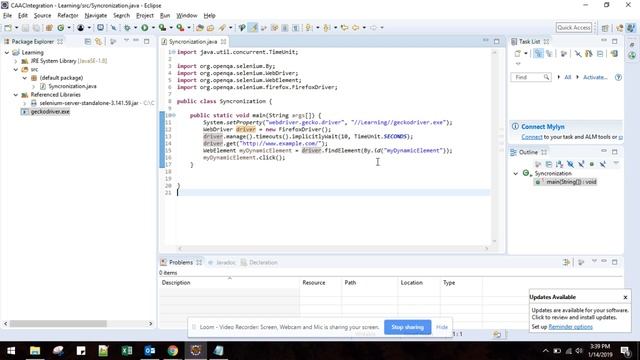Viewport: 640px width, 360px height.
Task: Click the green Run button icon
Action: click(x=144, y=28)
